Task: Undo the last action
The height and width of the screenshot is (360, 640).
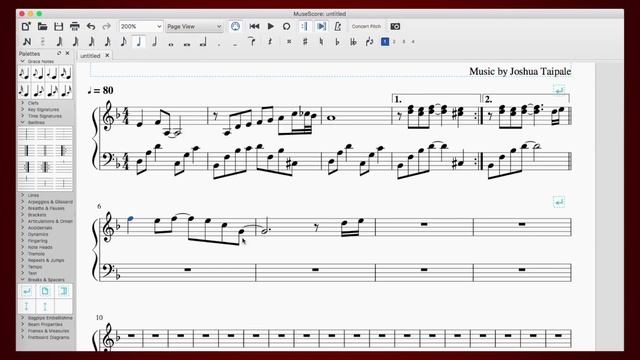Action: click(x=91, y=27)
